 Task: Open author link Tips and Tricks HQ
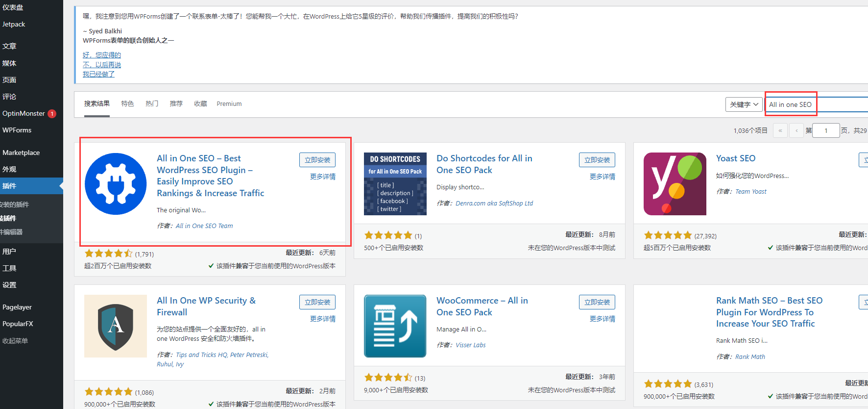(202, 355)
